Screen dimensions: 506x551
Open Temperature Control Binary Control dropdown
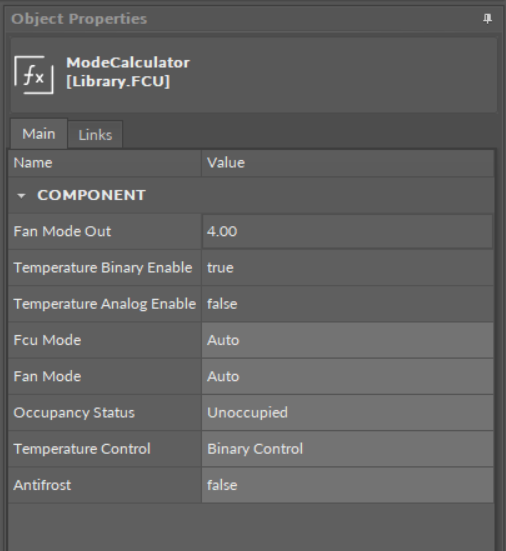pyautogui.click(x=348, y=449)
